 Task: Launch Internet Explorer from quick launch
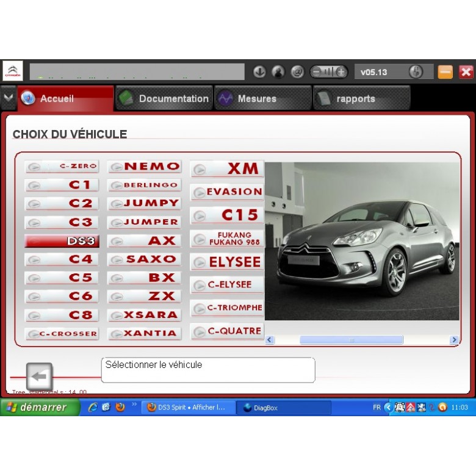pos(93,407)
